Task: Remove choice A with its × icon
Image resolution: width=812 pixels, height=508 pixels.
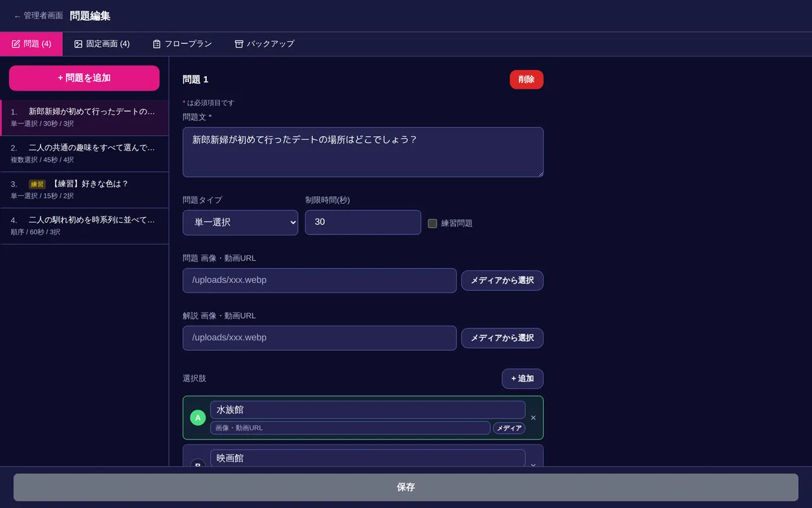Action: [x=533, y=418]
